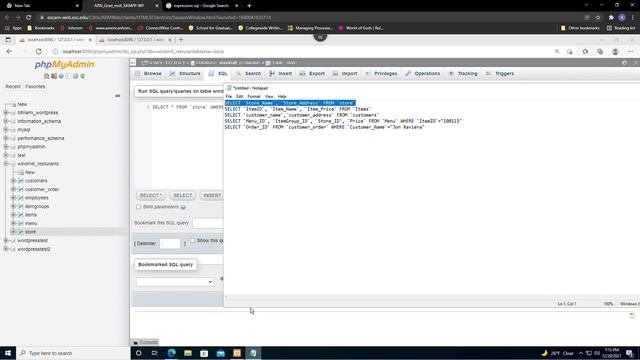Collapse all navigation tree items icon

[x=118, y=96]
